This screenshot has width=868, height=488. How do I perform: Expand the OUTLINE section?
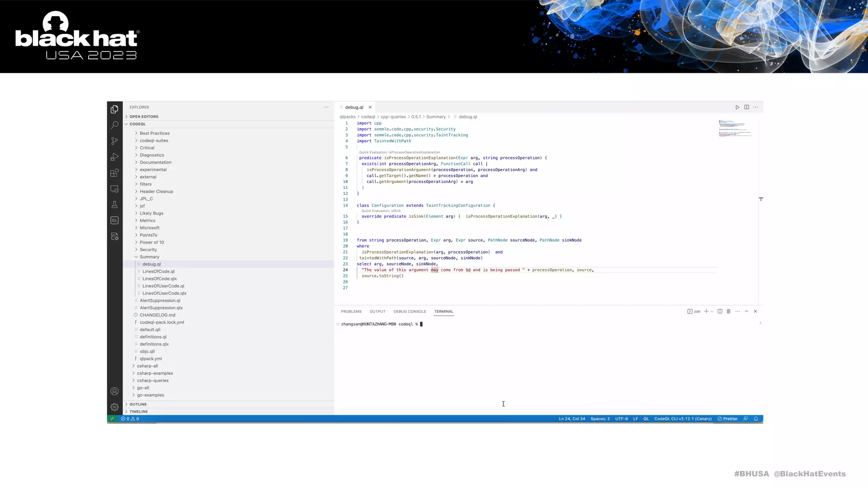(138, 404)
